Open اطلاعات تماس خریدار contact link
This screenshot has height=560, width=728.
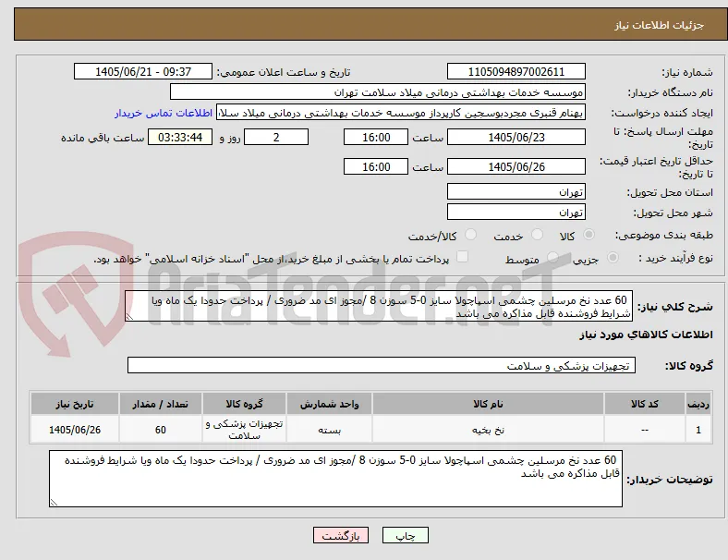(x=164, y=113)
